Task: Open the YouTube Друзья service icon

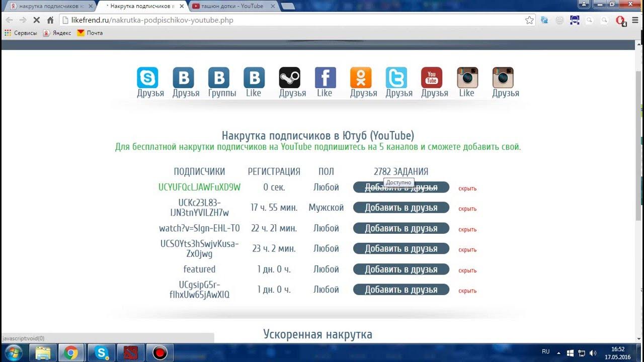Action: 432,78
